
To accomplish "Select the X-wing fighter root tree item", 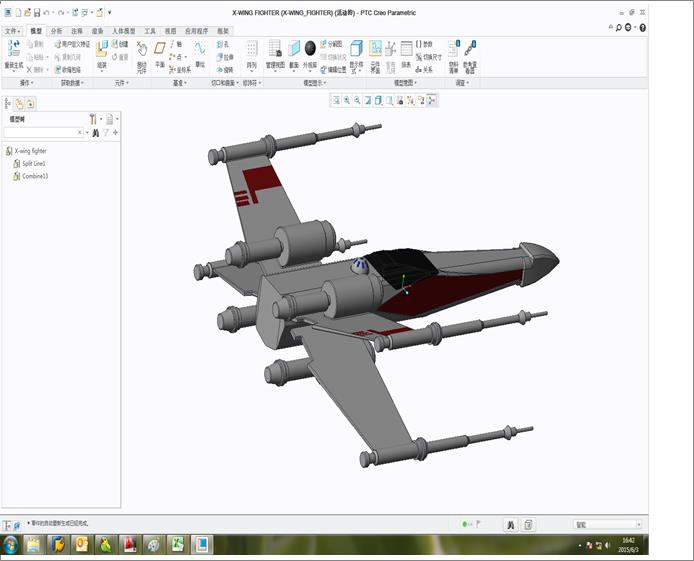I will 26,151.
